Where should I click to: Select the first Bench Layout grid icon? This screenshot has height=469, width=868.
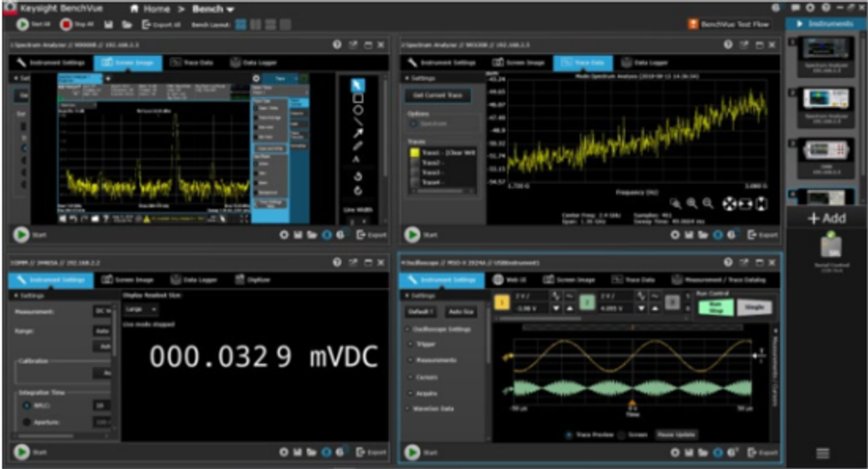[241, 25]
